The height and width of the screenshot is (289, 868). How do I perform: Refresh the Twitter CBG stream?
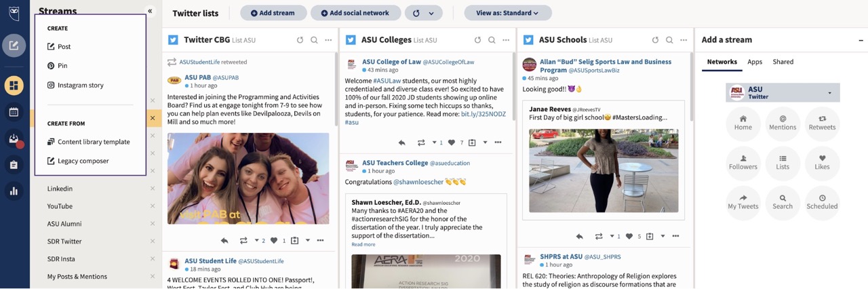coord(300,40)
